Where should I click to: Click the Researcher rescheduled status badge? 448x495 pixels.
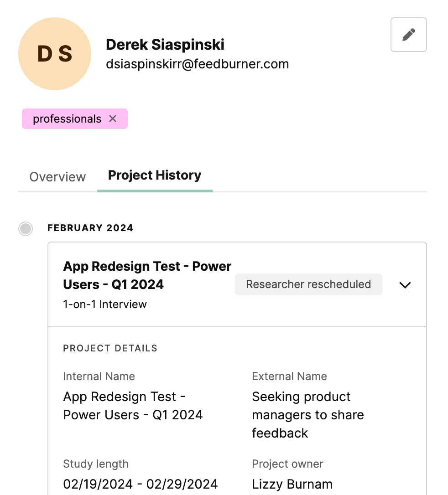308,284
